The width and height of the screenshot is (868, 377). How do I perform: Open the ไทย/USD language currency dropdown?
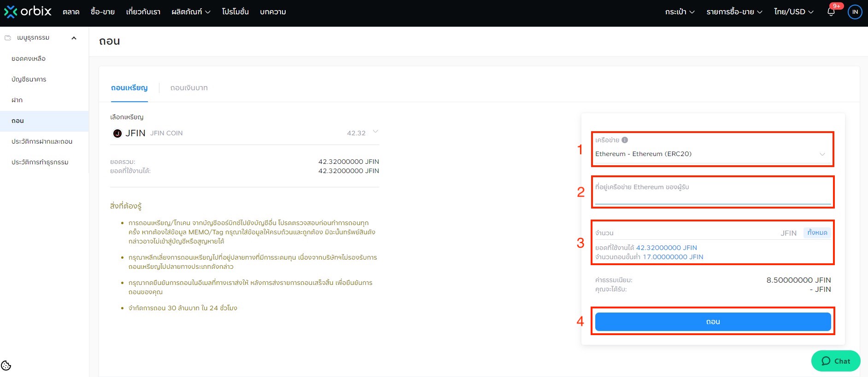click(x=793, y=12)
